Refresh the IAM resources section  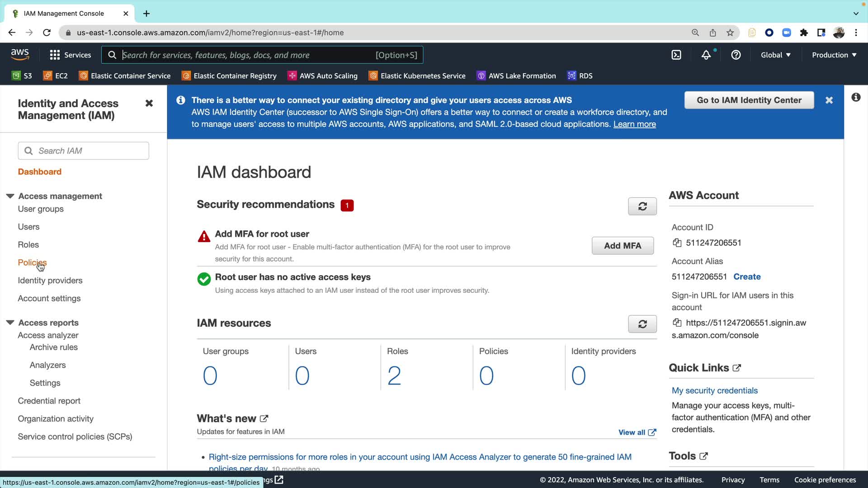point(642,324)
